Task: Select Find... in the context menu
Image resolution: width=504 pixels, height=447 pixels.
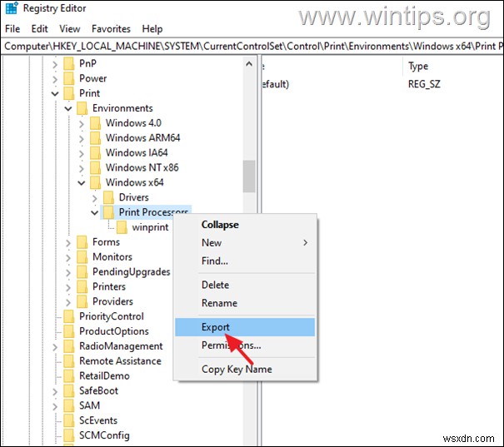Action: [245, 261]
